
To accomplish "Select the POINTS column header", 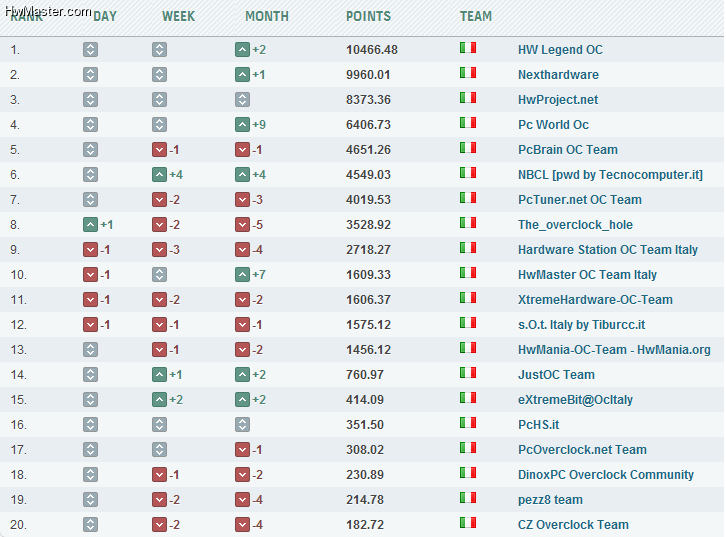I will 369,16.
